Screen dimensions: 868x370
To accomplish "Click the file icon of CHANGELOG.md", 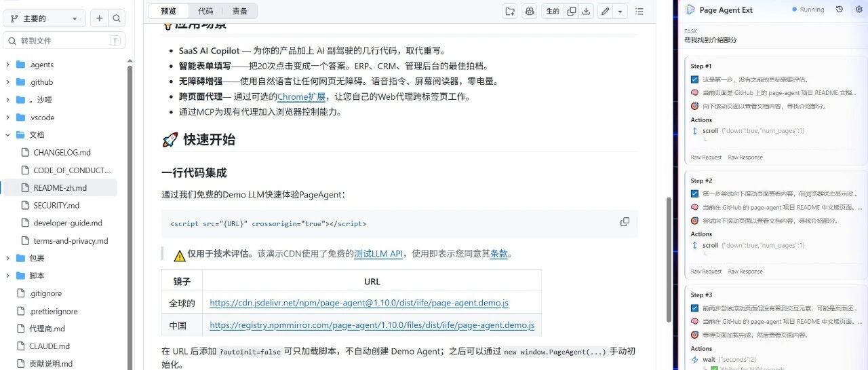I will click(x=24, y=153).
